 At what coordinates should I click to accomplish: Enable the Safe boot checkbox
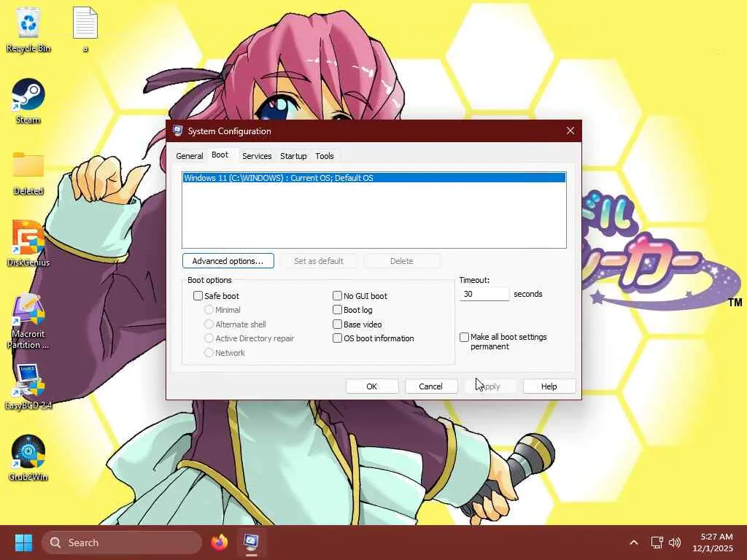pyautogui.click(x=198, y=296)
